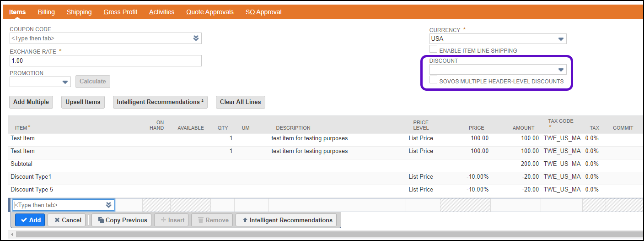Click left arrow on horizontal scrollbar

pos(12,235)
